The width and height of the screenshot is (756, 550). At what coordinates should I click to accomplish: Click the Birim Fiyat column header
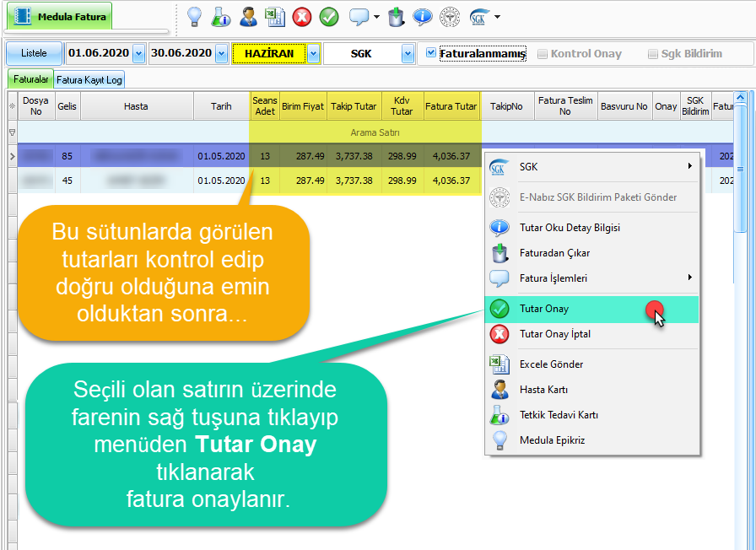coord(303,106)
